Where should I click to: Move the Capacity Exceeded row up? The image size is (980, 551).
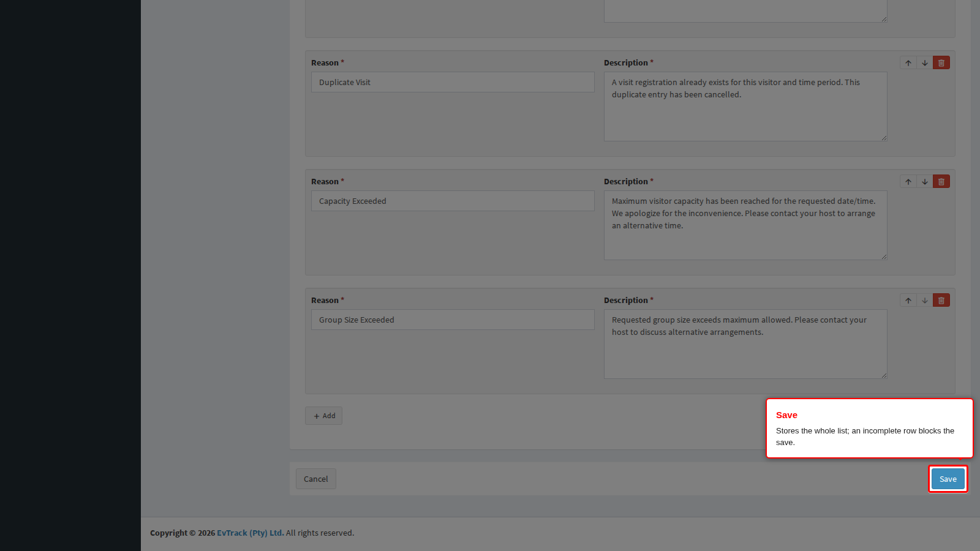(x=908, y=182)
